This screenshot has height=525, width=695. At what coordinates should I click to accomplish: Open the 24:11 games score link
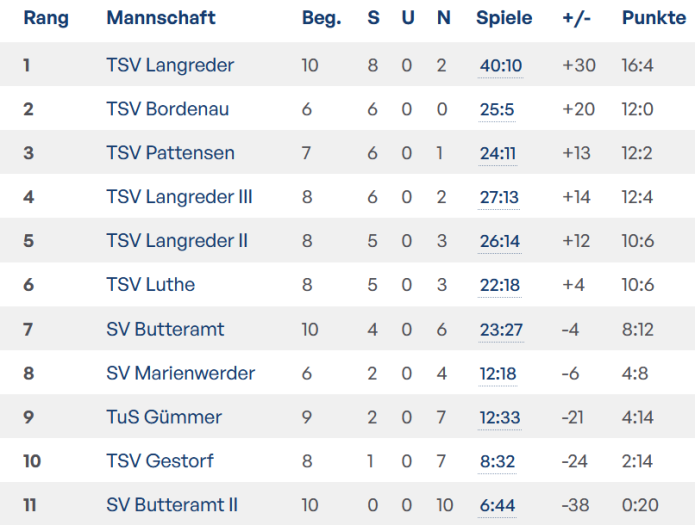tap(498, 154)
